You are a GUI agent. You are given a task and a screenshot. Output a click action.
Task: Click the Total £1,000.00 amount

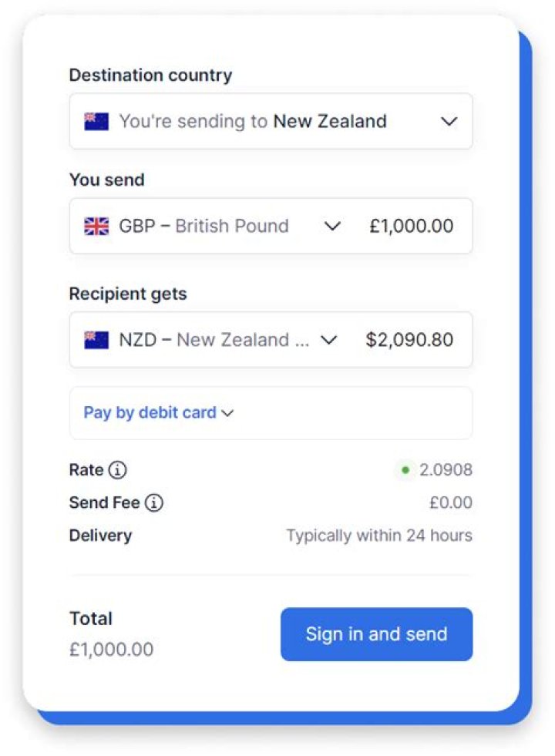click(x=112, y=649)
